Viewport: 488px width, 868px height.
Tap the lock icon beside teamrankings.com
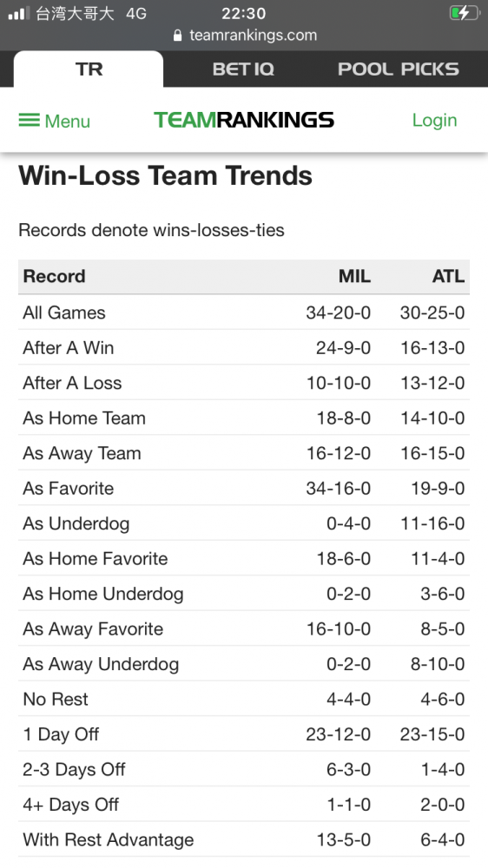click(x=178, y=36)
